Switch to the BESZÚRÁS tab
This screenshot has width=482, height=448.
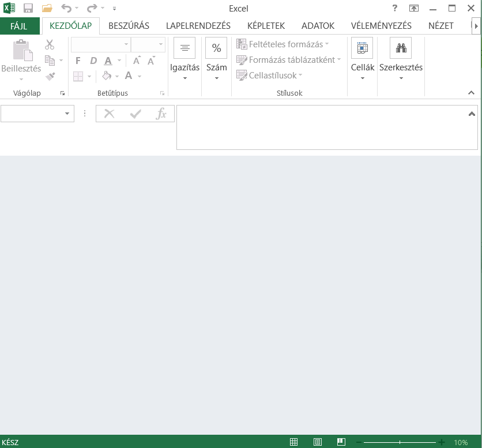coord(129,26)
